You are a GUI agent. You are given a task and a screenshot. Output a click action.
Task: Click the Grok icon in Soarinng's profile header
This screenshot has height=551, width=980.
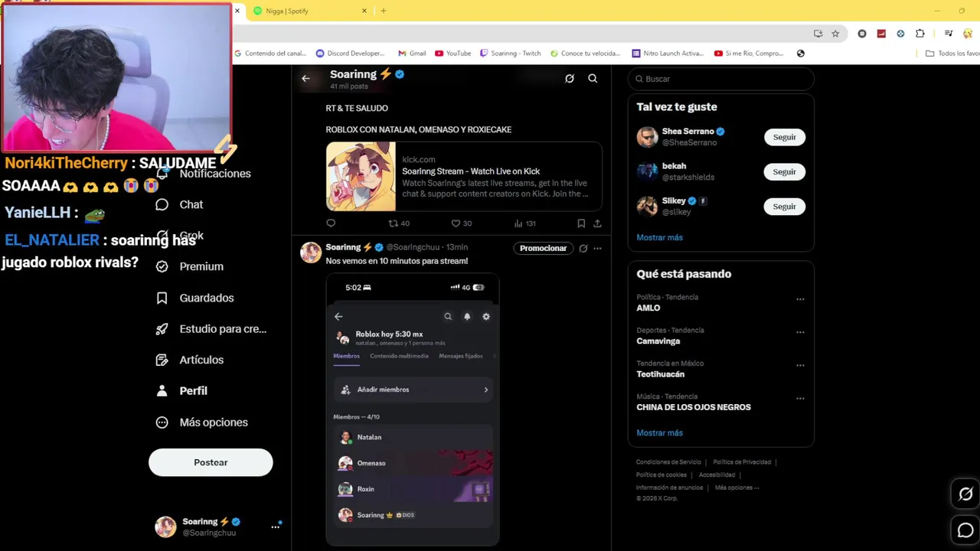click(570, 78)
